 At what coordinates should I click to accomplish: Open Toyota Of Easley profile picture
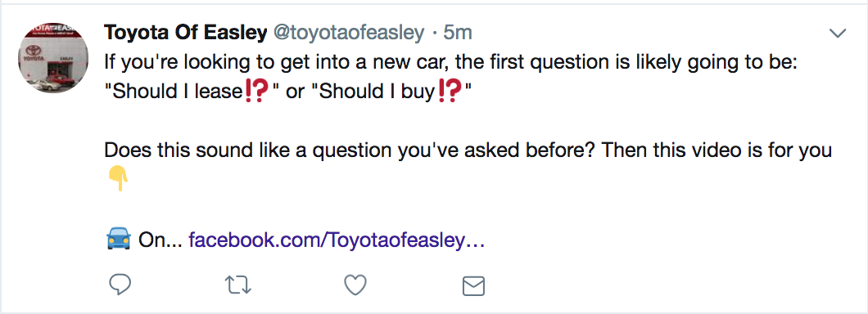coord(53,57)
